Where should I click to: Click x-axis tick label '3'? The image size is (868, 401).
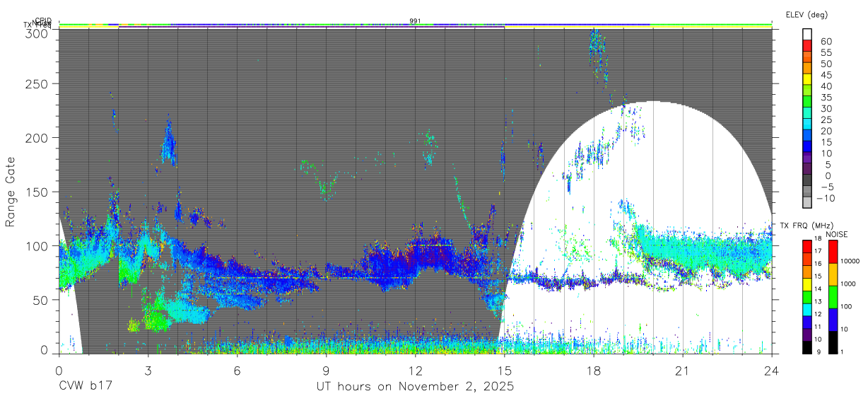coord(148,370)
